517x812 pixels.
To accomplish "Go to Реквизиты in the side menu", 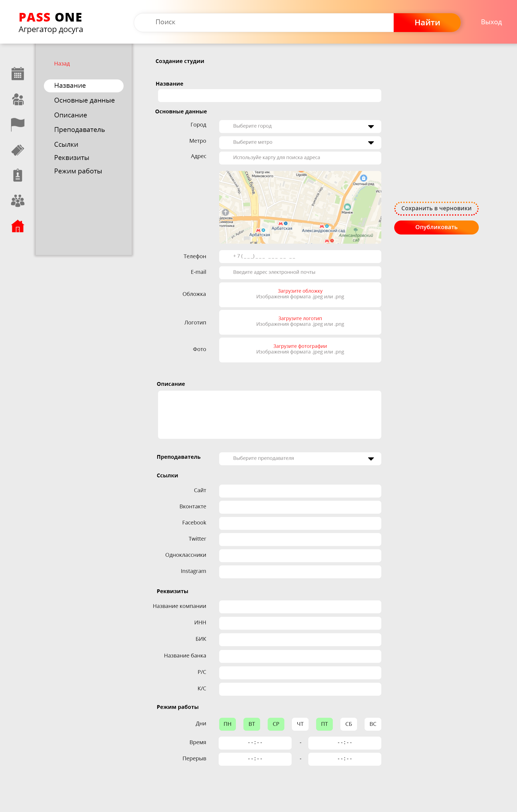I will point(72,158).
